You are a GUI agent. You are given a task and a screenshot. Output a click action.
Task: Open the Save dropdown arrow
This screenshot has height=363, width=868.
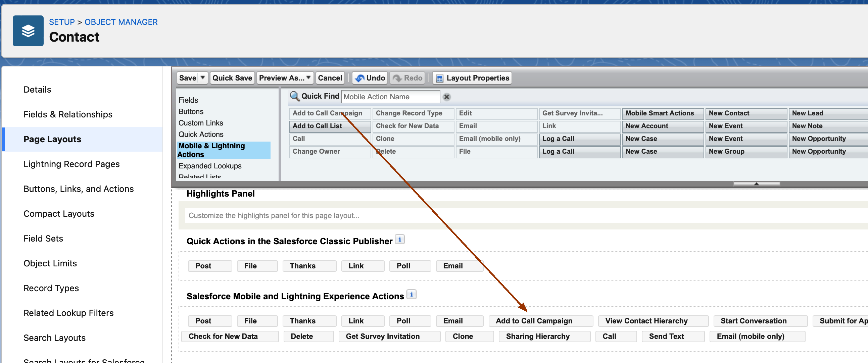point(202,78)
